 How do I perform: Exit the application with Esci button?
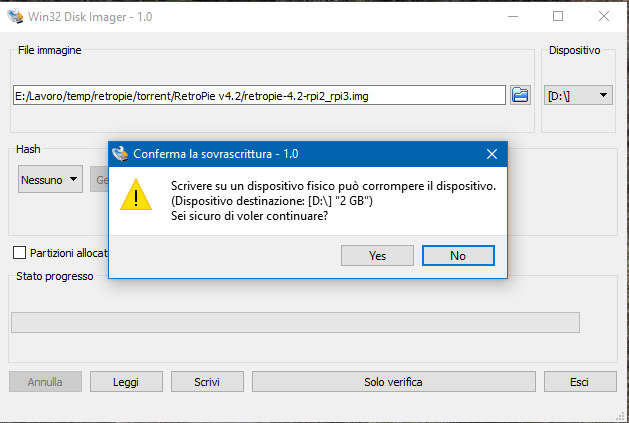point(579,382)
